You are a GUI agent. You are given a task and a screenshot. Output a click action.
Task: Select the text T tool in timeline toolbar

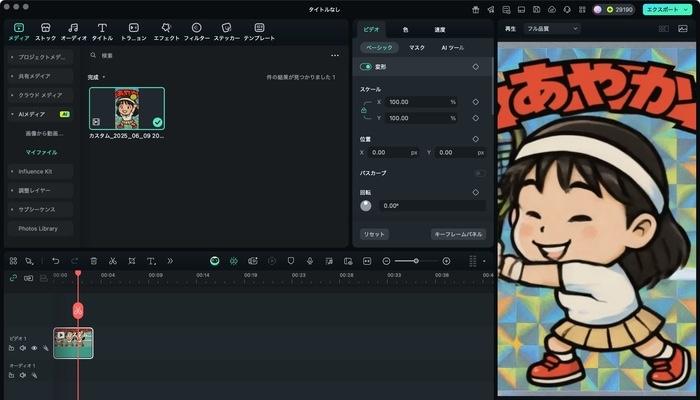tap(151, 261)
